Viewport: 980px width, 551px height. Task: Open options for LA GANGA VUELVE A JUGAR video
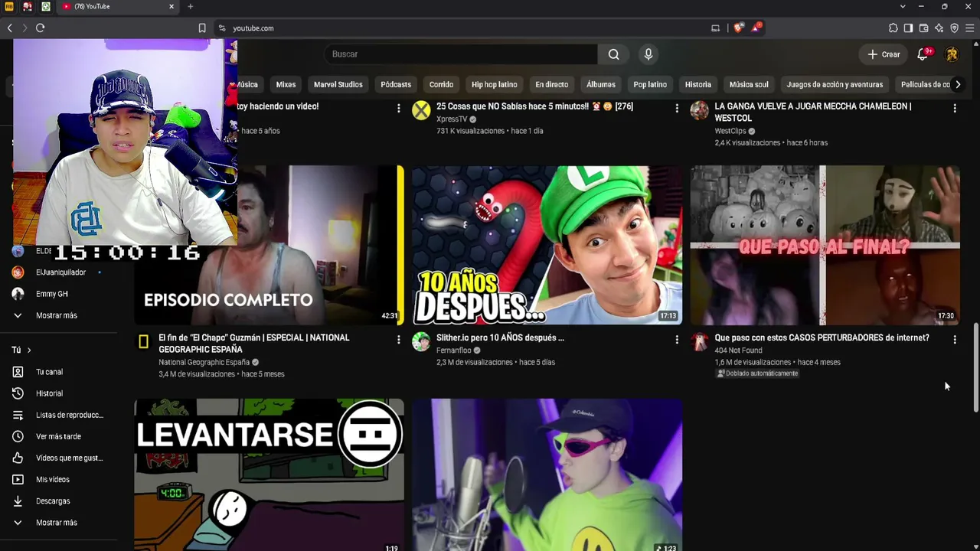point(955,109)
